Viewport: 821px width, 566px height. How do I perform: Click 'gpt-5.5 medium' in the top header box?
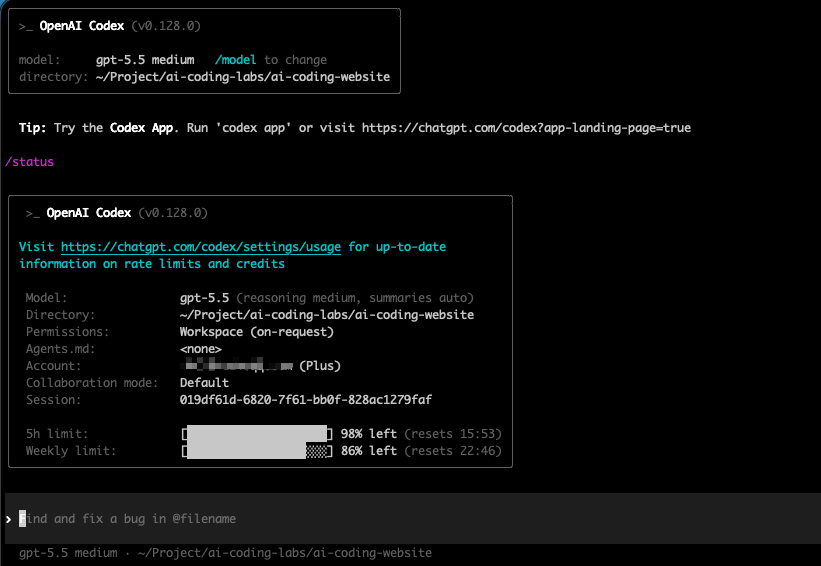[x=145, y=60]
